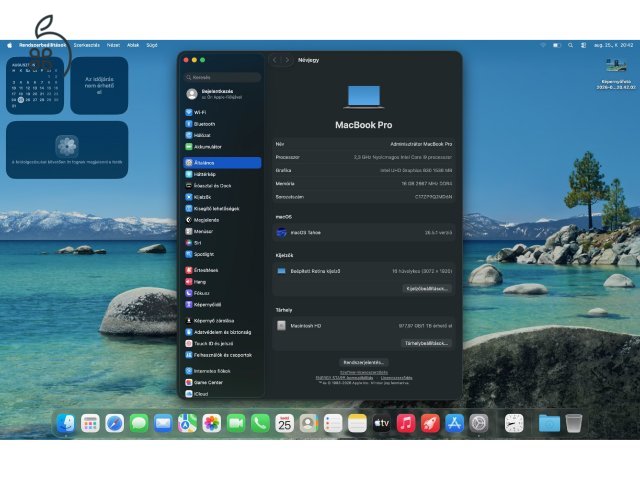Image resolution: width=640 pixels, height=480 pixels.
Task: Open the Nézet menu
Action: pyautogui.click(x=113, y=45)
